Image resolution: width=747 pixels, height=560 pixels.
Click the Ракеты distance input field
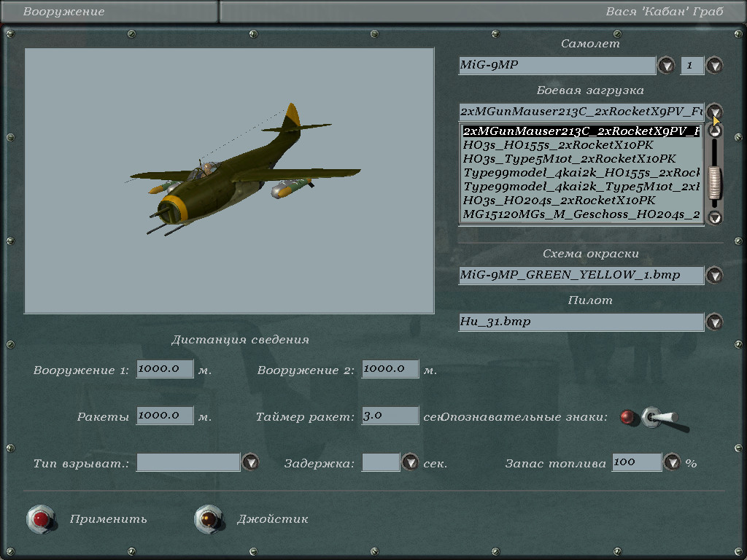(x=165, y=416)
